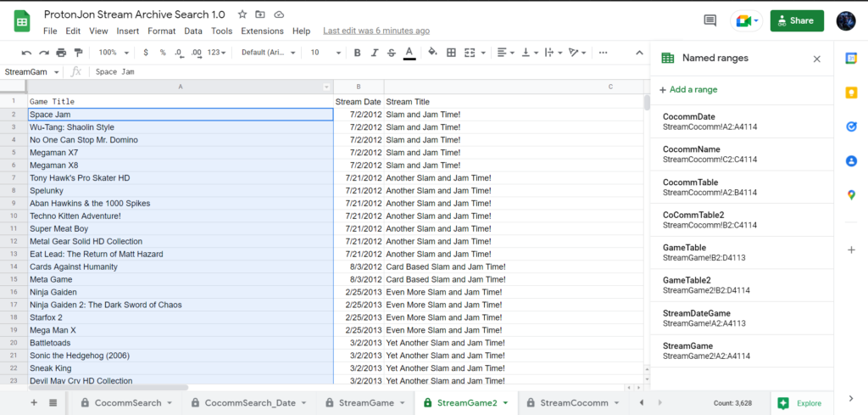Screen dimensions: 868x415
Task: Open comment history icon
Action: [x=709, y=20]
